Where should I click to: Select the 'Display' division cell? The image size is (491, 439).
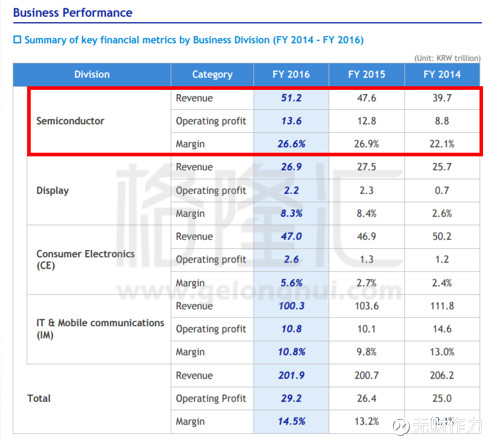point(53,190)
